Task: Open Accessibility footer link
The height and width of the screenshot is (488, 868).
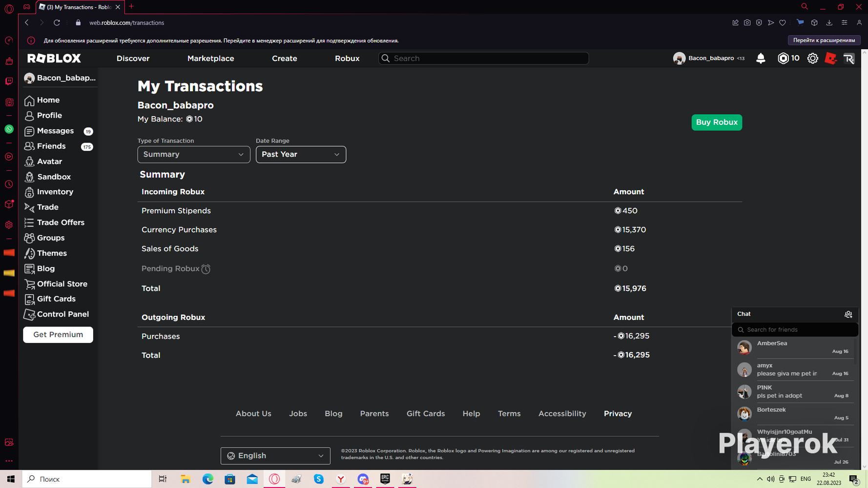Action: (x=562, y=414)
